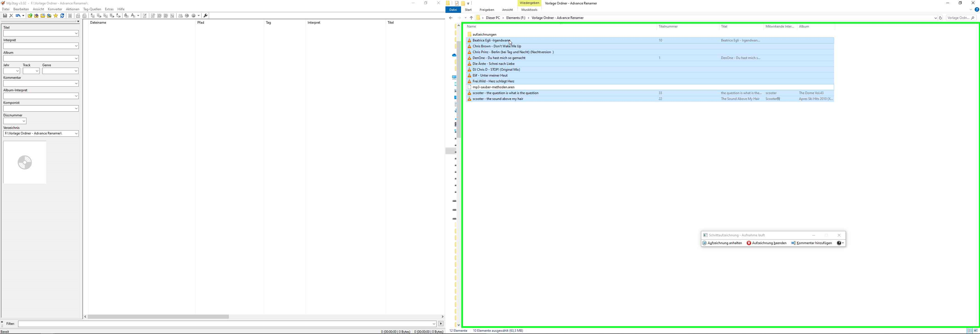The width and height of the screenshot is (980, 334).
Task: Expand the Titel field dropdown
Action: 76,33
